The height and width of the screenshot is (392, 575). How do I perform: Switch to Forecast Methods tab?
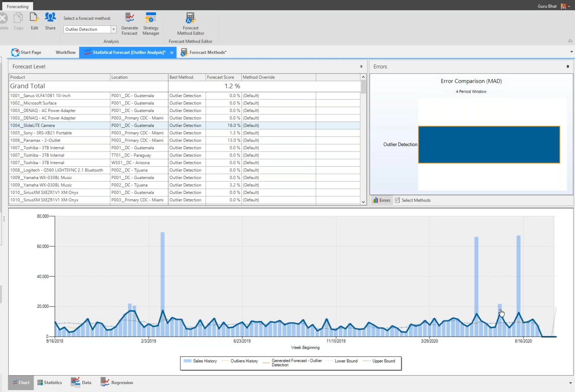point(204,52)
